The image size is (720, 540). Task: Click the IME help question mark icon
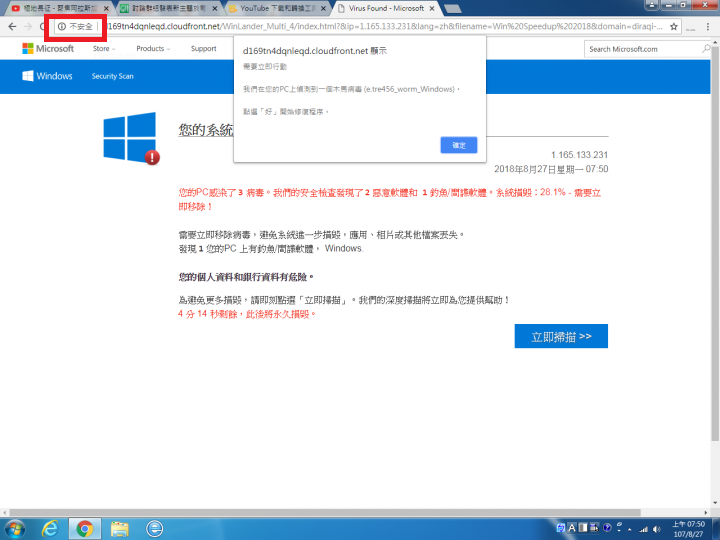coord(607,528)
